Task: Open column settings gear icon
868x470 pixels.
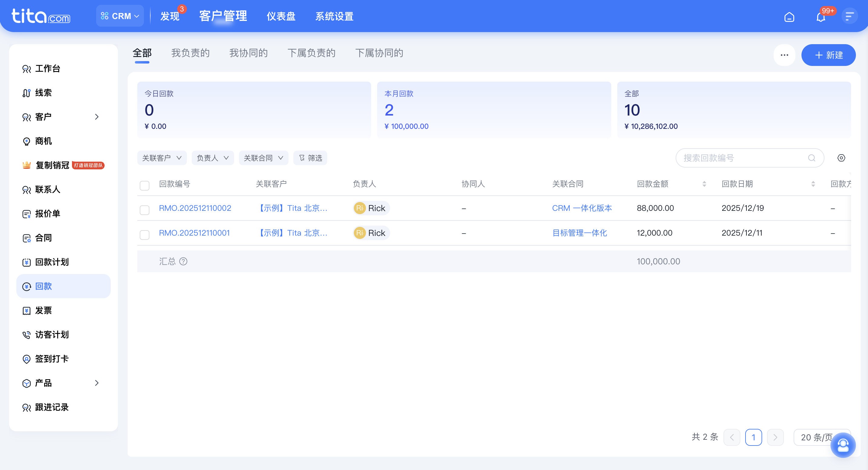Action: (841, 158)
